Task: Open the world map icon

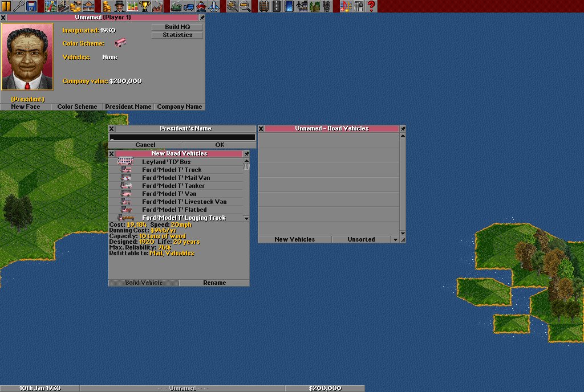Action: tap(51, 6)
